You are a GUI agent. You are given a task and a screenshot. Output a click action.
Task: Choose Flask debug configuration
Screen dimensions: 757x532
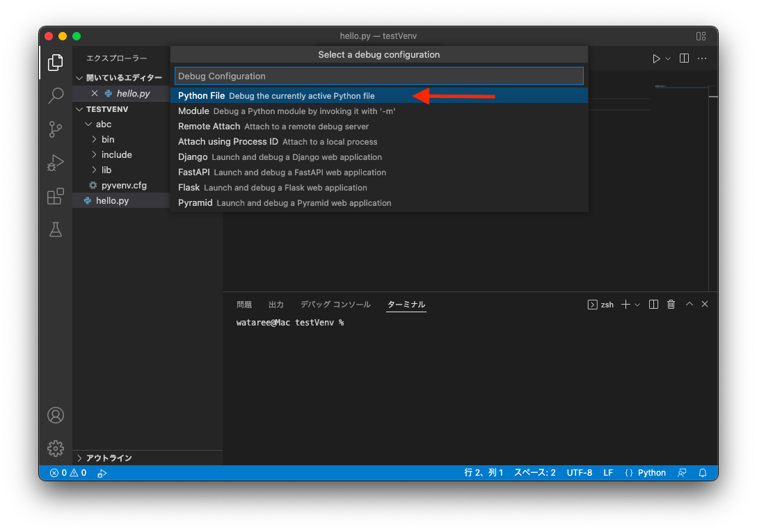click(x=379, y=188)
